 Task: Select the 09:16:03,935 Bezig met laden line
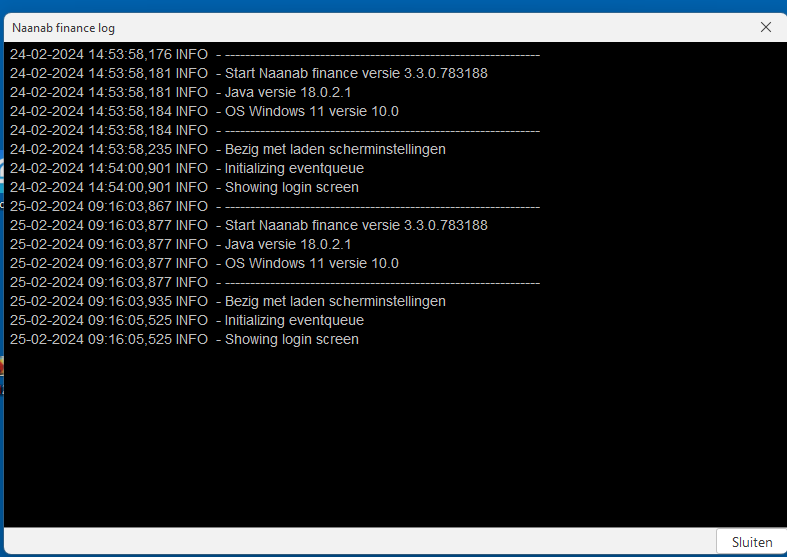click(227, 301)
